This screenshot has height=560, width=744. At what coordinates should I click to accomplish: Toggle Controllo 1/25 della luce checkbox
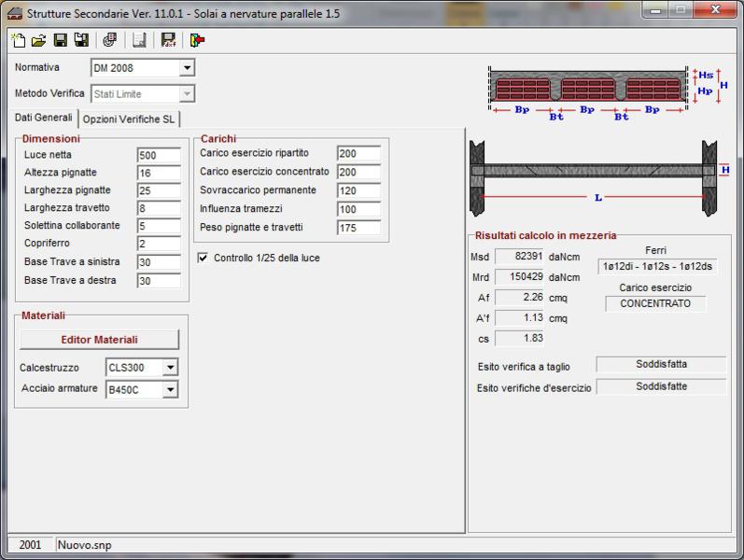[203, 258]
